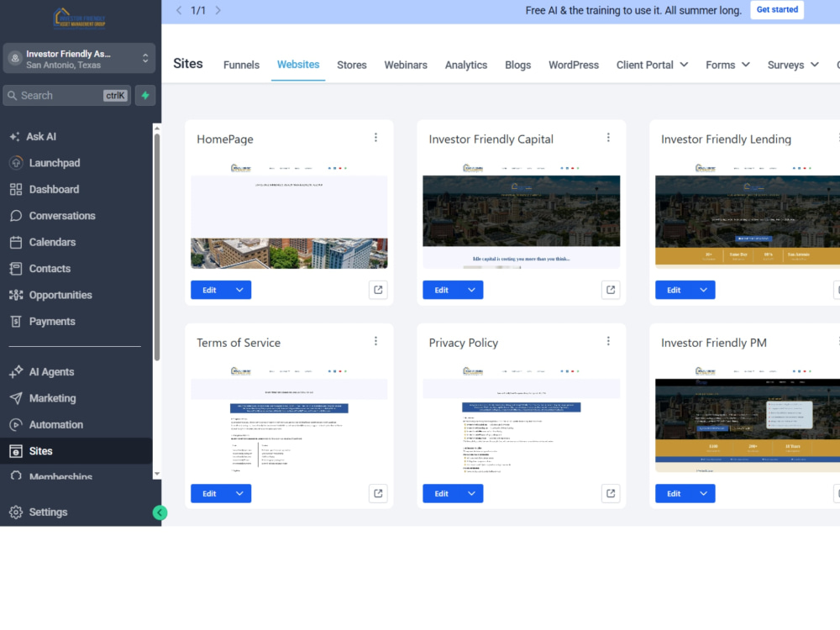The width and height of the screenshot is (840, 630).
Task: Go to Dashboard
Action: (45, 189)
